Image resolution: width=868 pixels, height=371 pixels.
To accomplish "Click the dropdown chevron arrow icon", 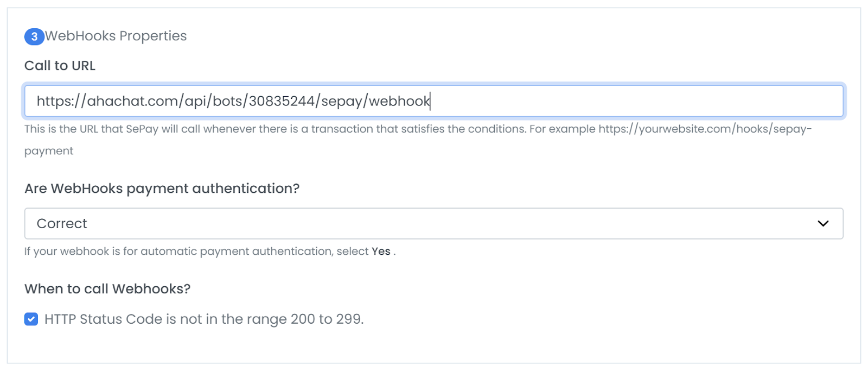I will point(823,223).
